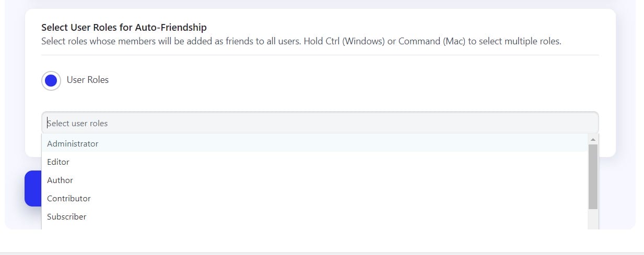
Task: Click the 'User Roles' label text
Action: [x=88, y=80]
